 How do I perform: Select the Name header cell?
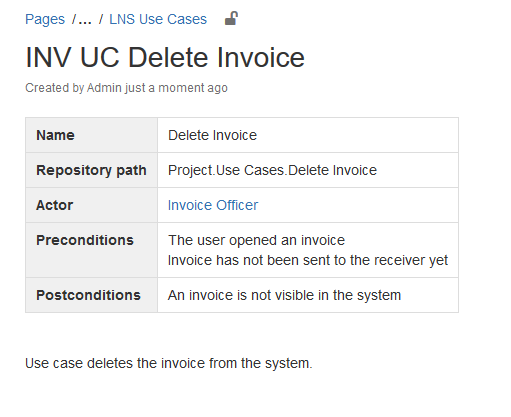tap(91, 135)
